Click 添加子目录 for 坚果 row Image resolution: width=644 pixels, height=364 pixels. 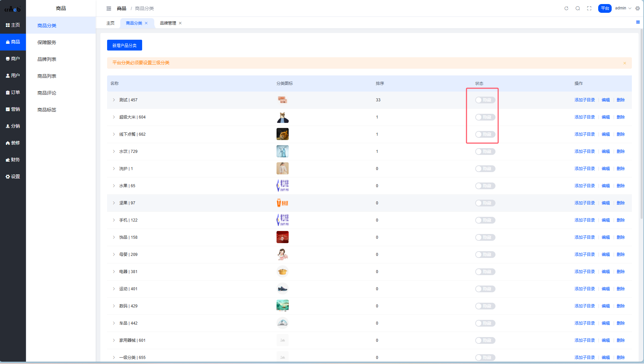point(584,203)
